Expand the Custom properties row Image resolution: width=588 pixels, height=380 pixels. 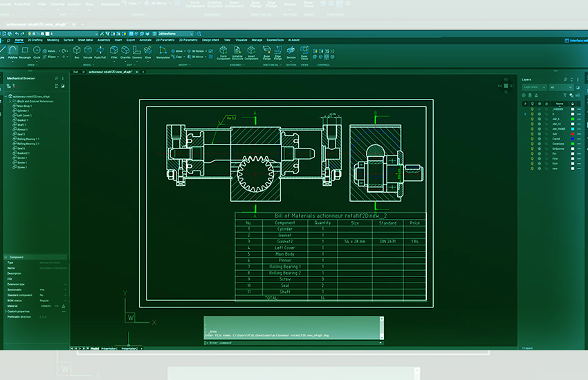[6, 312]
